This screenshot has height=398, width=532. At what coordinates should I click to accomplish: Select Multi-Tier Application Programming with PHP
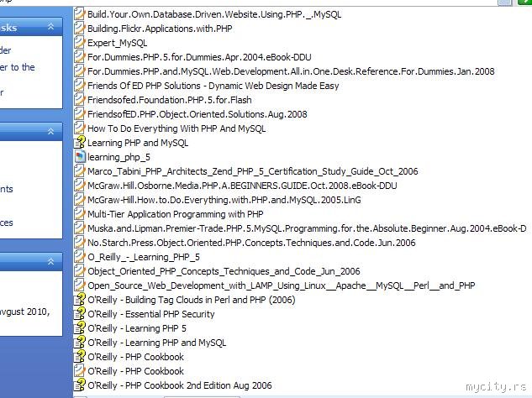175,214
